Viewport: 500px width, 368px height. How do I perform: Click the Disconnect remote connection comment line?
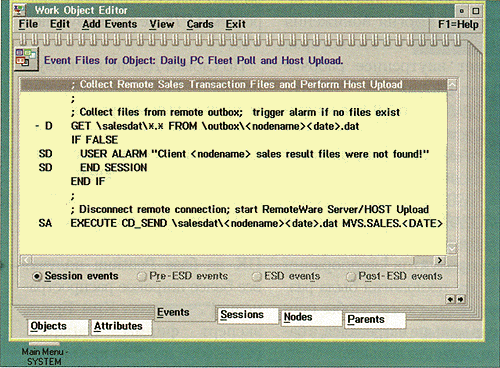(250, 210)
